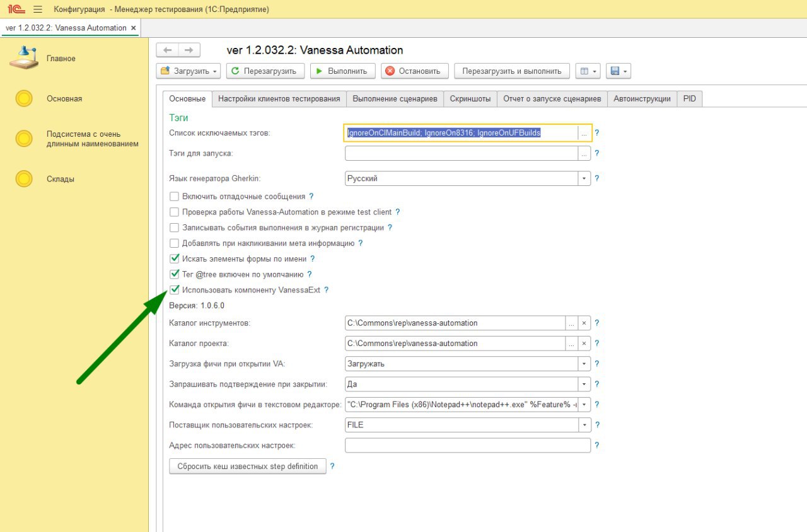Clear Каталог проекта with the x button
This screenshot has height=532, width=807.
[x=584, y=344]
